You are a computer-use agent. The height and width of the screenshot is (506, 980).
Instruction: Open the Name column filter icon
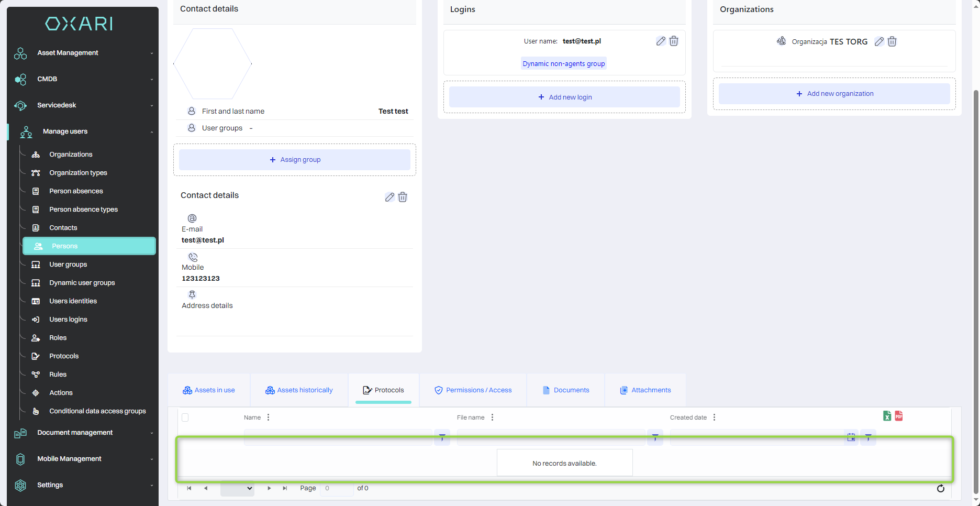[442, 437]
